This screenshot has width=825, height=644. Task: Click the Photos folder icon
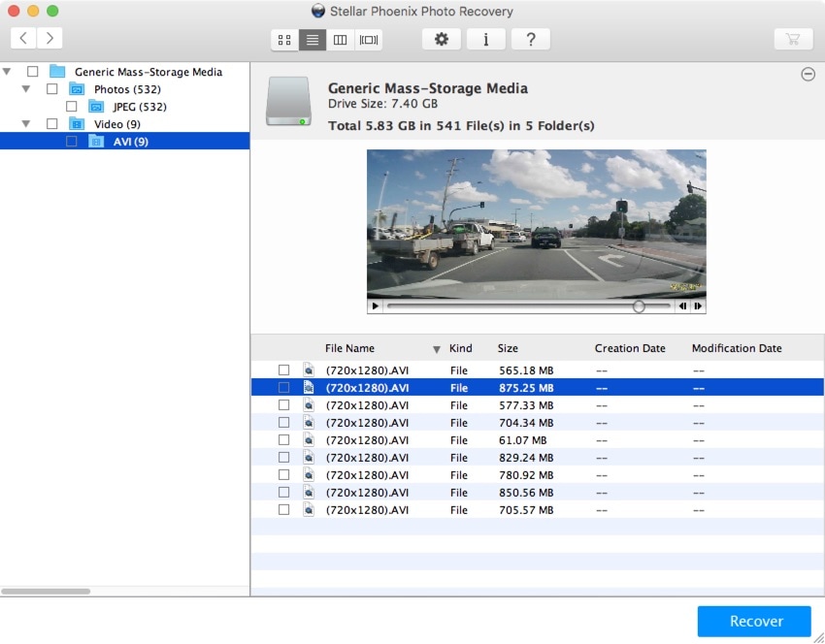pos(77,89)
